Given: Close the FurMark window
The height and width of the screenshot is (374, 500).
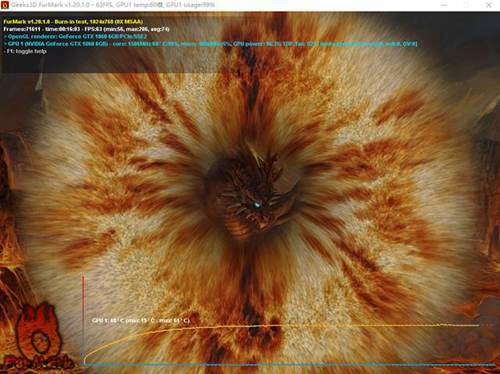Looking at the screenshot, I should click(x=489, y=5).
